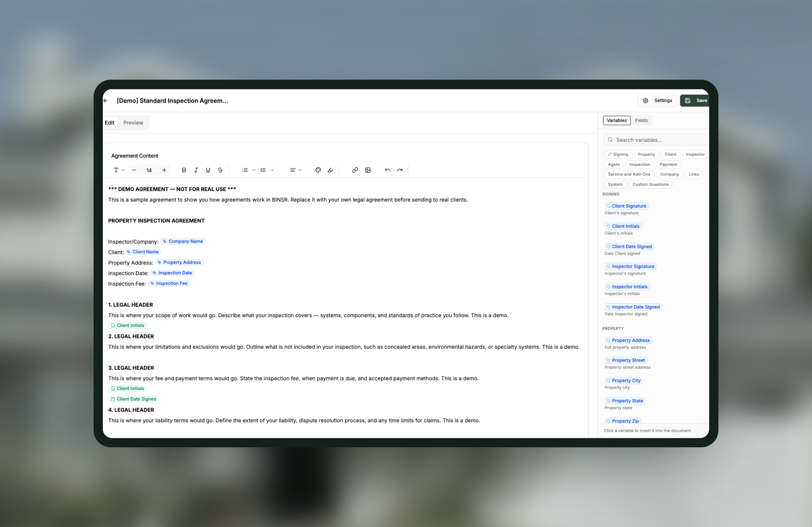812x527 pixels.
Task: Filter variables by Service and Add-Ons
Action: (x=629, y=174)
